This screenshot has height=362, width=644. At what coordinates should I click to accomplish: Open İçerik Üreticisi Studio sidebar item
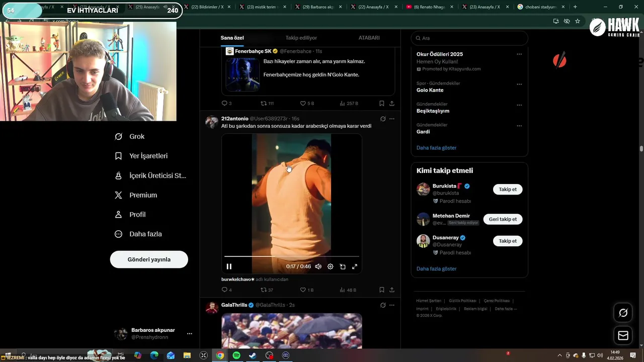pyautogui.click(x=151, y=175)
